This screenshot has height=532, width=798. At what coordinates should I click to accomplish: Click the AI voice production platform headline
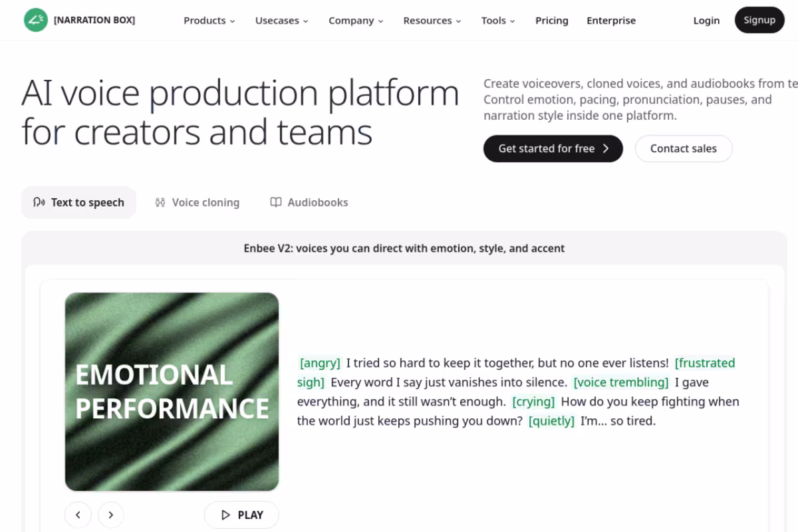pos(240,112)
